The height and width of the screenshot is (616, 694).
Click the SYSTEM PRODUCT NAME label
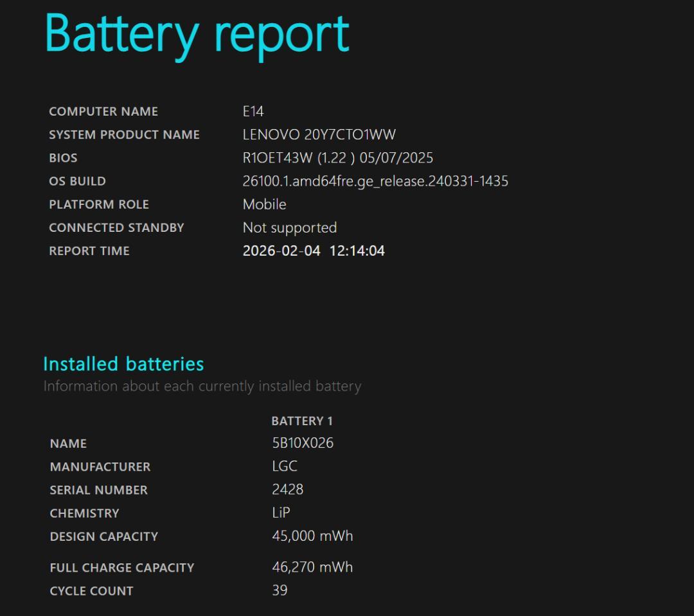(124, 135)
